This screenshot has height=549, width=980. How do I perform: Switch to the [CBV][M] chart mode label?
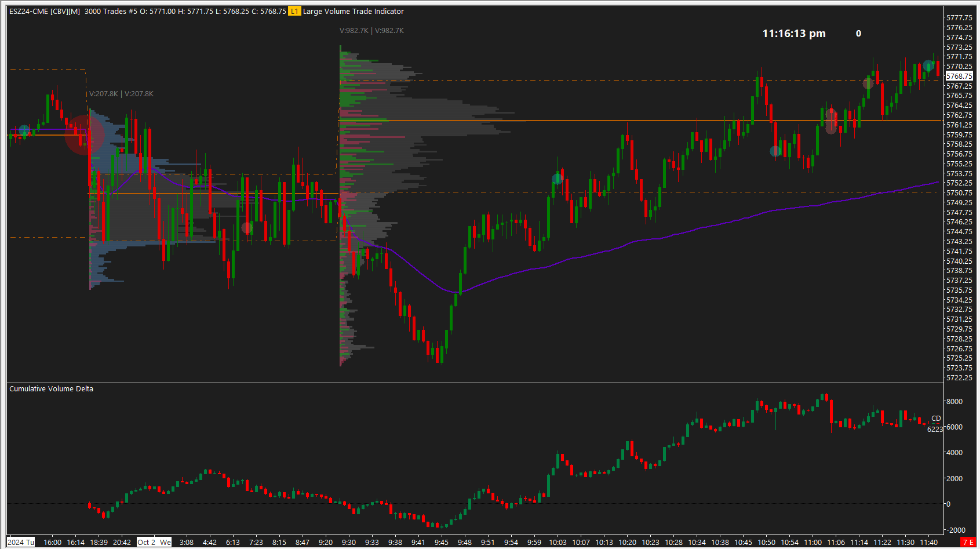[64, 11]
